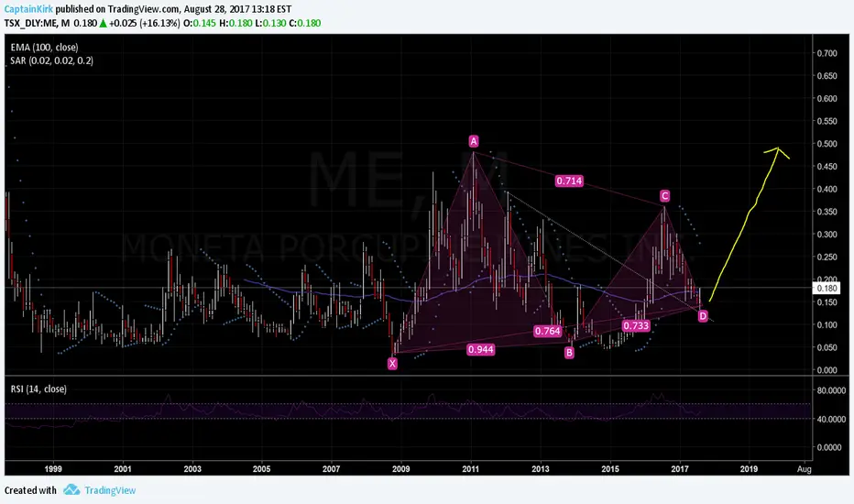Click the 2013 label on time axis

click(541, 468)
